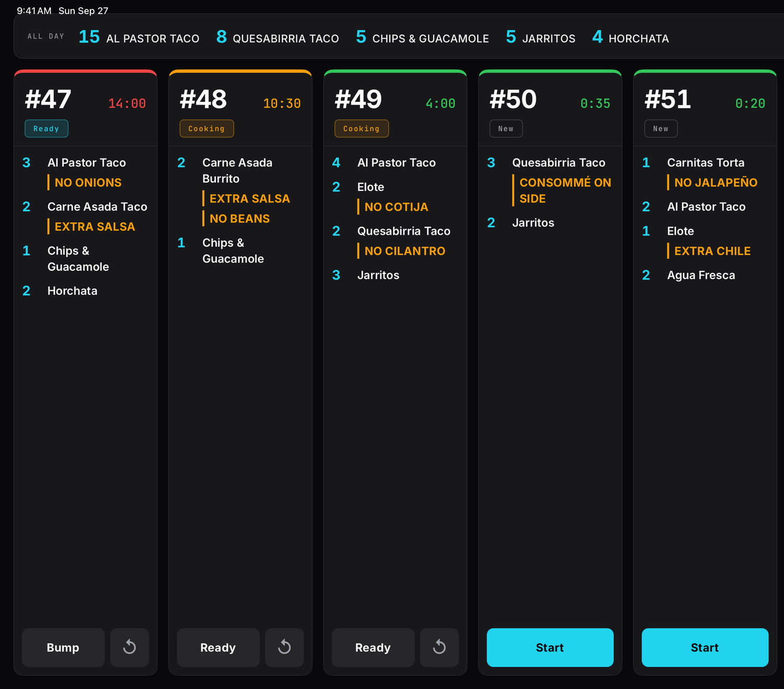Image resolution: width=784 pixels, height=689 pixels.
Task: Start order #51
Action: click(705, 647)
